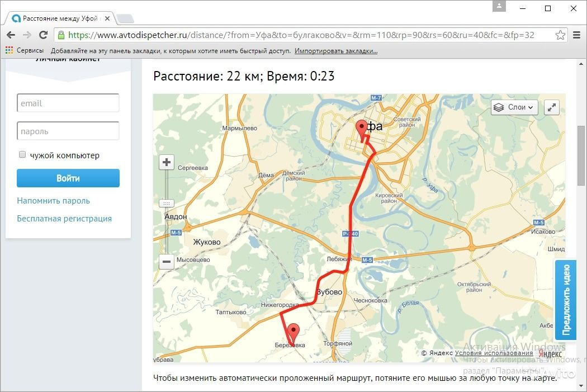Click the Торфяной label on the map

click(338, 343)
